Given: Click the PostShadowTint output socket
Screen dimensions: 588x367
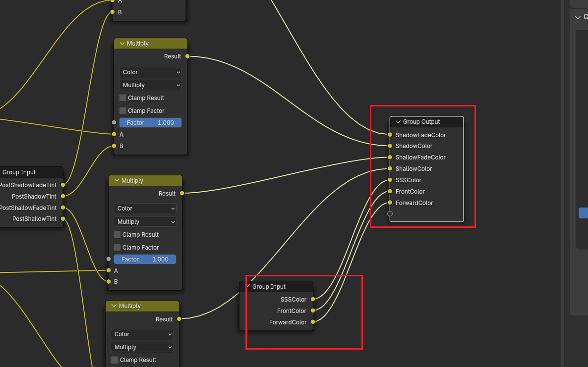Looking at the screenshot, I should click(63, 196).
